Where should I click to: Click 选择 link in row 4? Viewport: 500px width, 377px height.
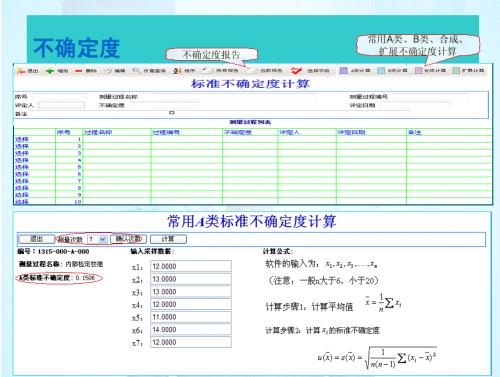pos(22,160)
